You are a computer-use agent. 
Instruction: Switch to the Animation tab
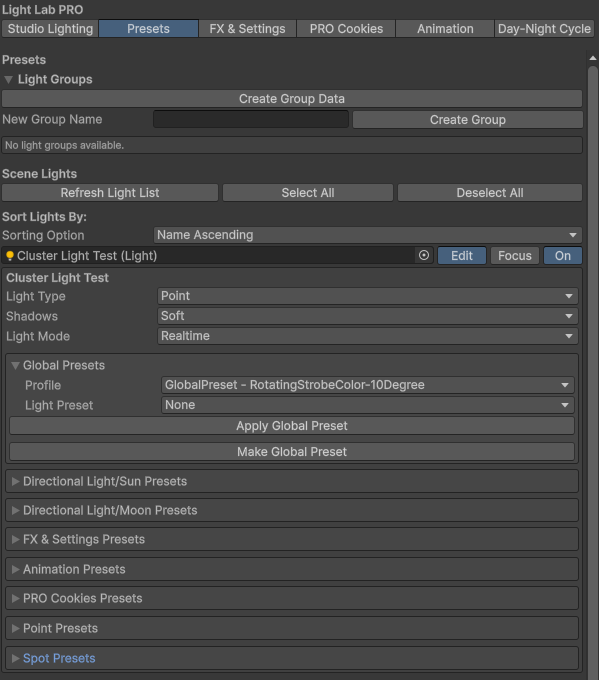tap(445, 29)
